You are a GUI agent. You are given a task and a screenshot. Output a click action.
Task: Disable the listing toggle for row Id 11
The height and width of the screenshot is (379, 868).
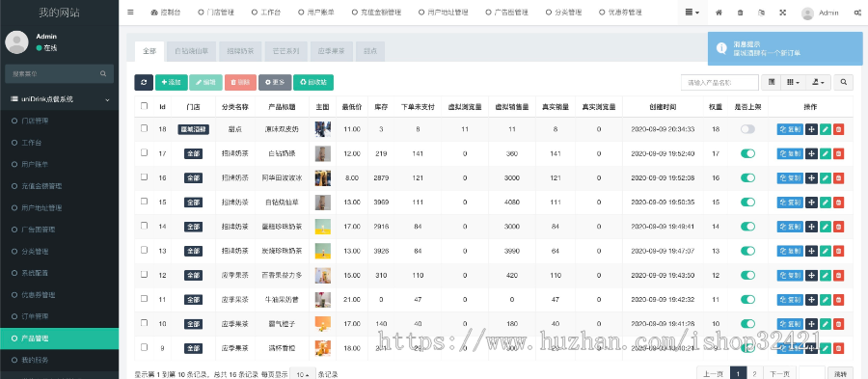click(747, 299)
